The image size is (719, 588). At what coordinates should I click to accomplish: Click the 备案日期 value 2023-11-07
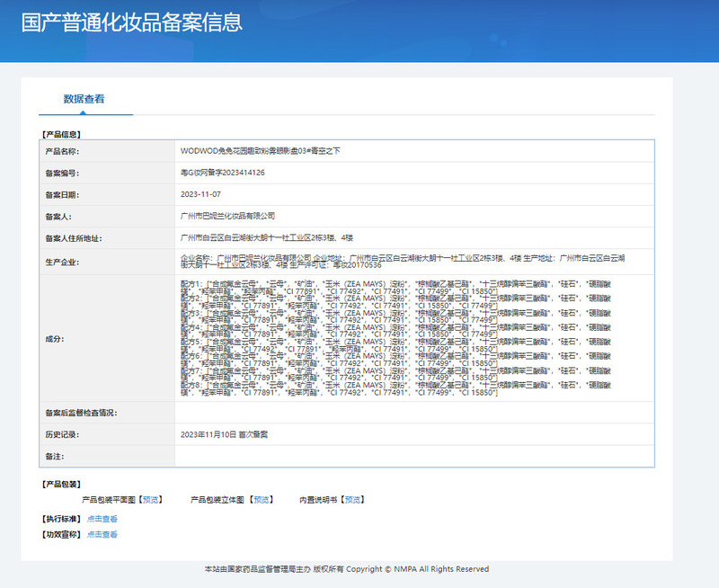coord(200,194)
